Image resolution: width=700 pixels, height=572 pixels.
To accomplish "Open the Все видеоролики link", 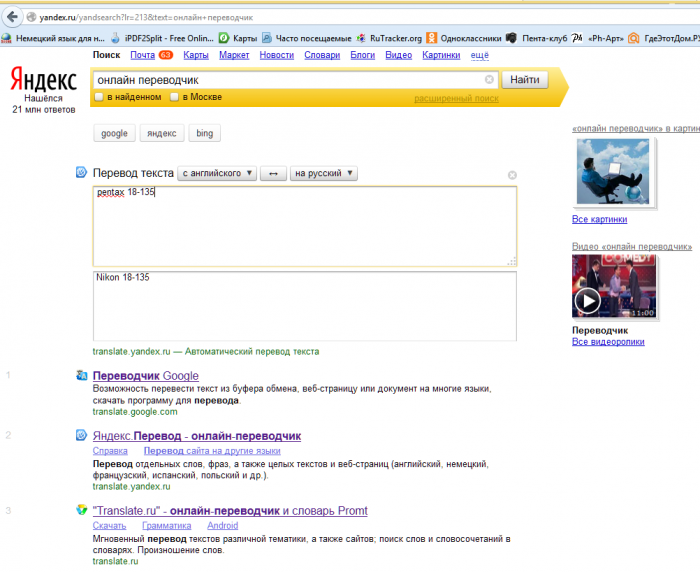I will (608, 342).
